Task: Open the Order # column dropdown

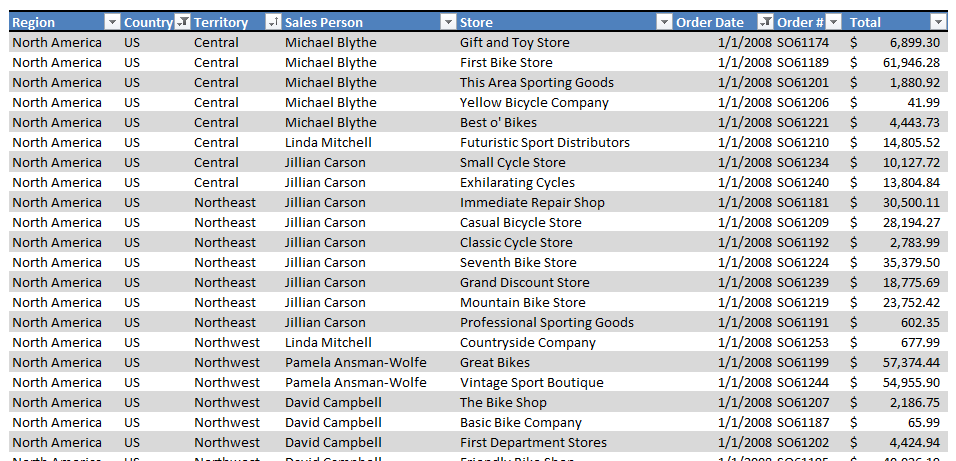Action: point(833,23)
